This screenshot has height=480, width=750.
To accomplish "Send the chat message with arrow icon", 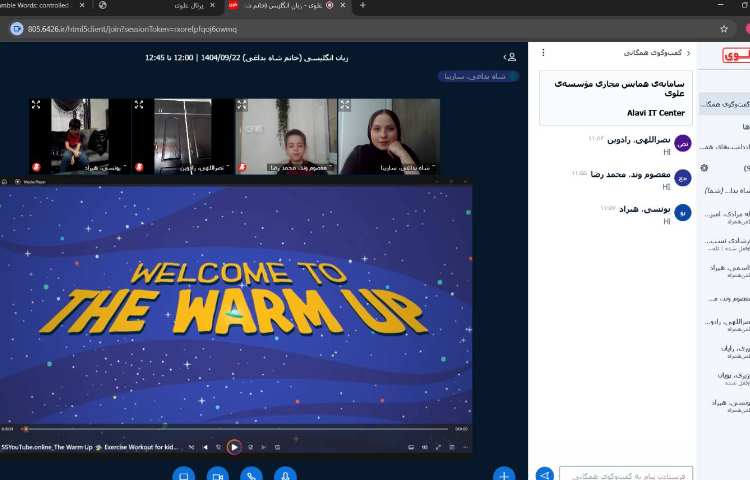I will pyautogui.click(x=545, y=474).
